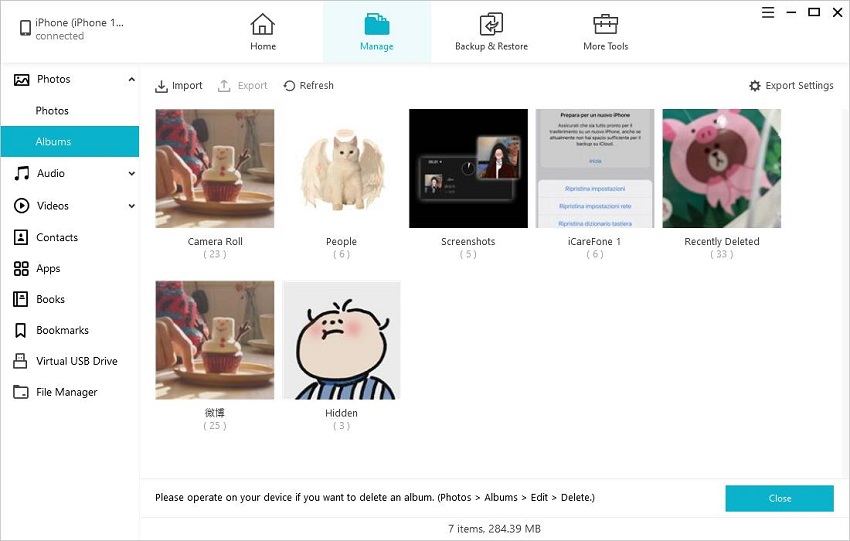Select the Contacts icon in sidebar
Image resolution: width=850 pixels, height=541 pixels.
coord(20,237)
